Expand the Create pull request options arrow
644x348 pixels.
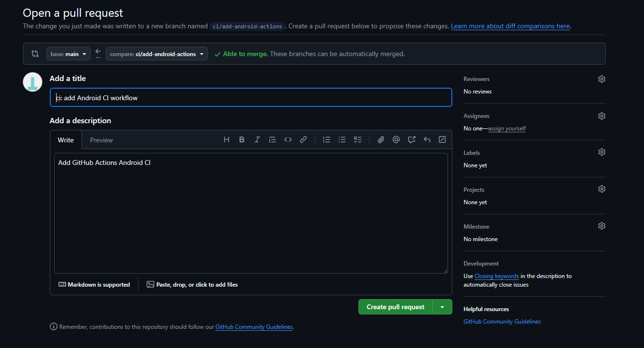pos(442,307)
